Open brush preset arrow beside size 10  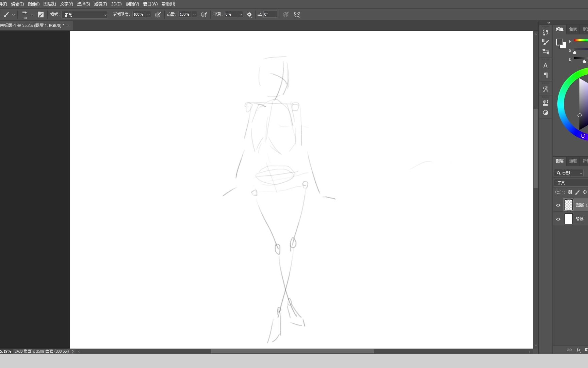[x=32, y=15]
